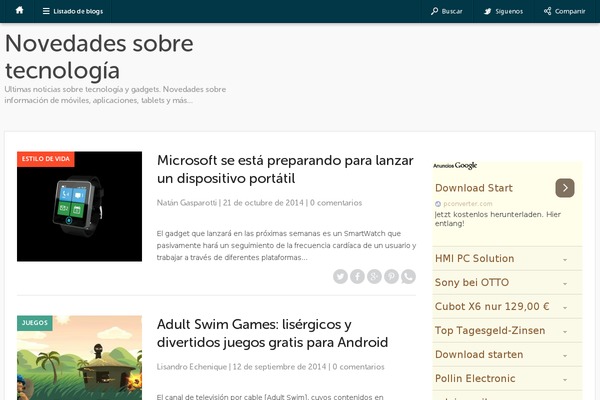Image resolution: width=600 pixels, height=400 pixels.
Task: Expand the Cubot X6 nur 129,00 € ad
Action: pyautogui.click(x=507, y=307)
